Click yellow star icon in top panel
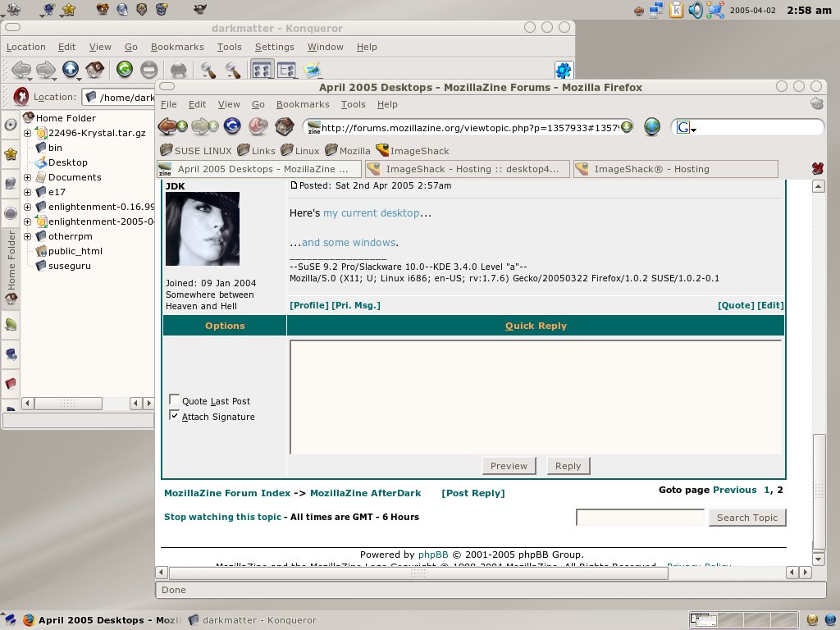Screen dimensions: 840x630 [x=69, y=9]
